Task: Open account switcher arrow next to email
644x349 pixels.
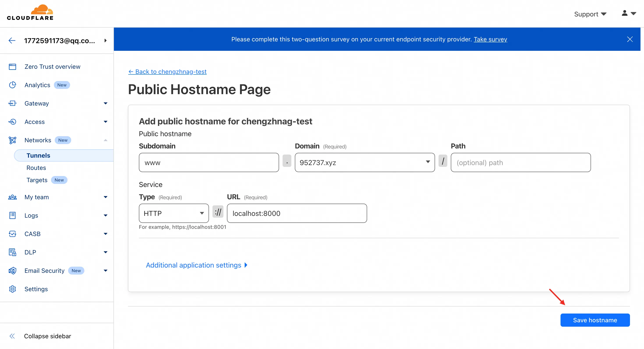Action: click(x=106, y=41)
